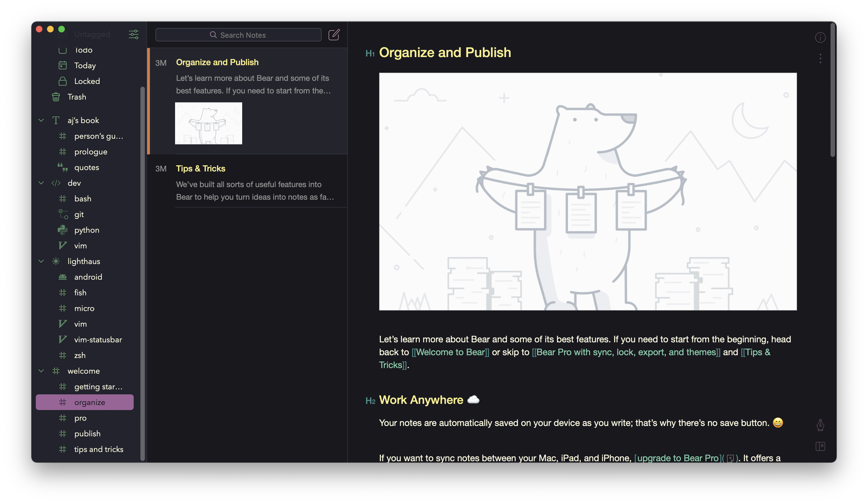Collapse the lighthaus tag group
Image resolution: width=868 pixels, height=504 pixels.
[x=41, y=261]
